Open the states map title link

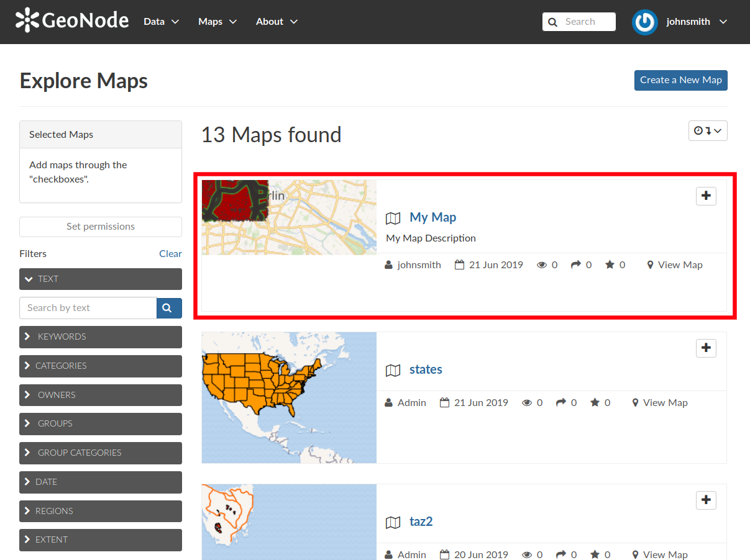(426, 369)
